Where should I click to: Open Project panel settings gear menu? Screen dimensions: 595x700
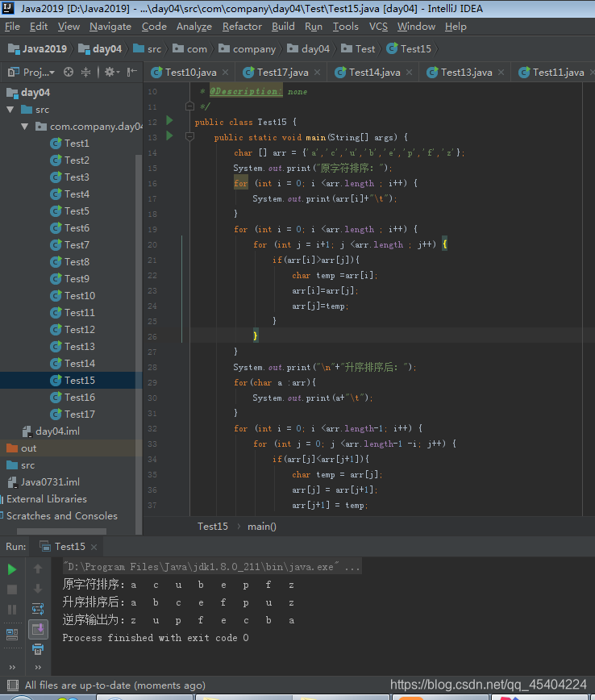point(111,72)
